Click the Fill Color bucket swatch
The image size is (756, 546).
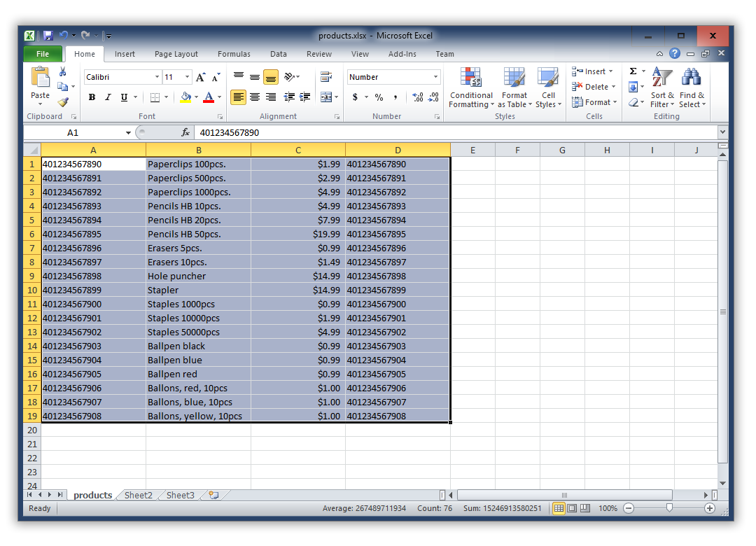point(185,97)
